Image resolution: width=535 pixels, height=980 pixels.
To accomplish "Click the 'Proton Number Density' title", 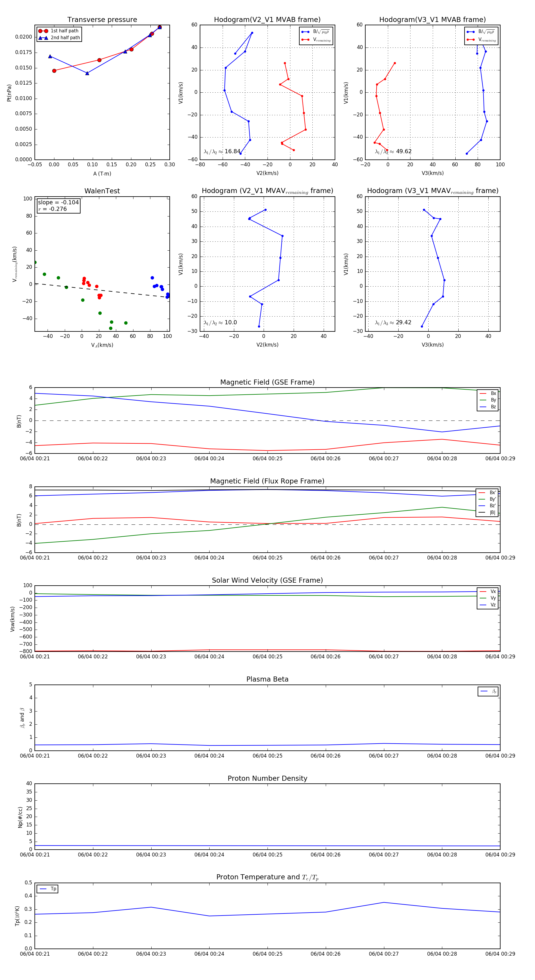I will [x=267, y=778].
